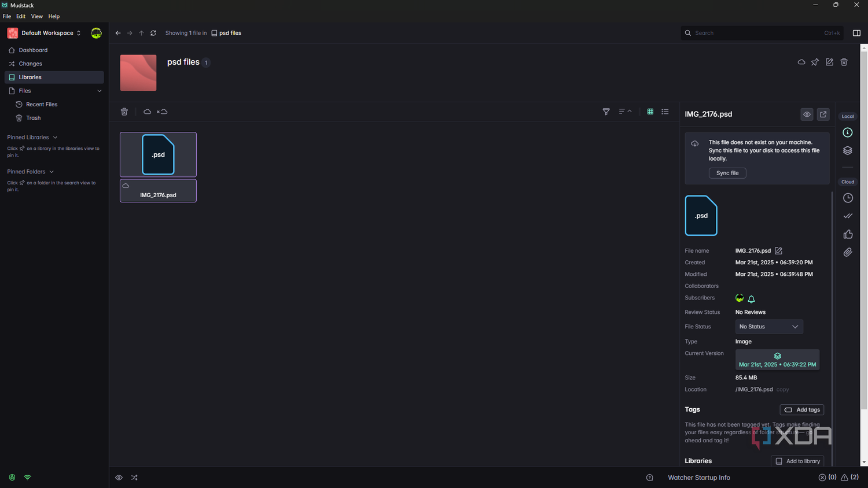Refresh the current library view
868x488 pixels.
153,33
